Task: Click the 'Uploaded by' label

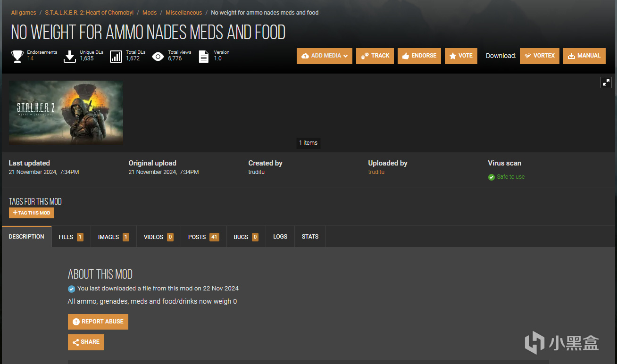Action: click(388, 163)
